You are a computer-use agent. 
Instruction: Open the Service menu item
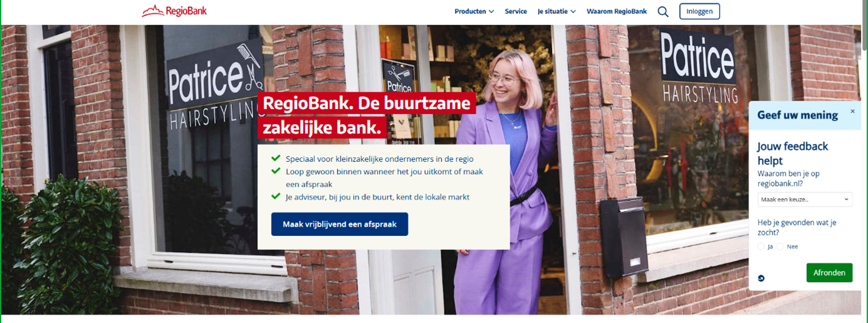pos(516,11)
